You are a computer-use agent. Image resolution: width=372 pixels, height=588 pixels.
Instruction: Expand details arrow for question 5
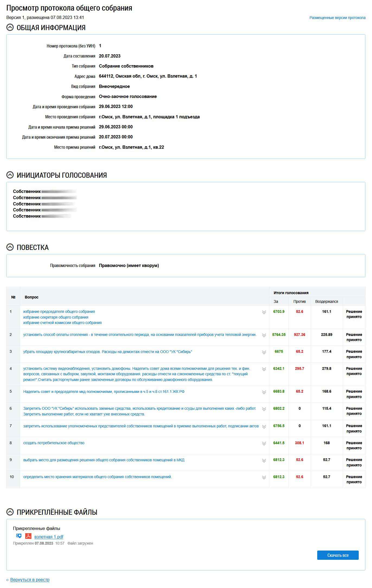point(264,392)
